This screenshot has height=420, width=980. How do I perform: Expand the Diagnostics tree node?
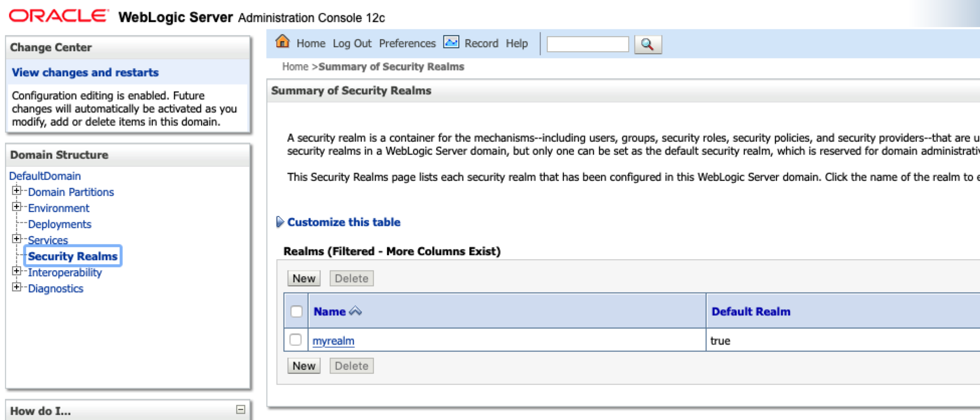click(x=17, y=287)
